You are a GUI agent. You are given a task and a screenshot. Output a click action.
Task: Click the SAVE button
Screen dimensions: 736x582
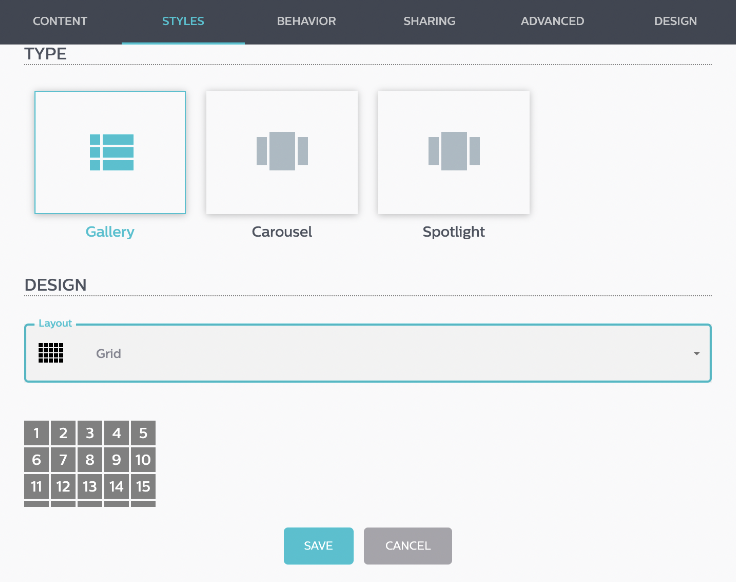click(x=319, y=546)
